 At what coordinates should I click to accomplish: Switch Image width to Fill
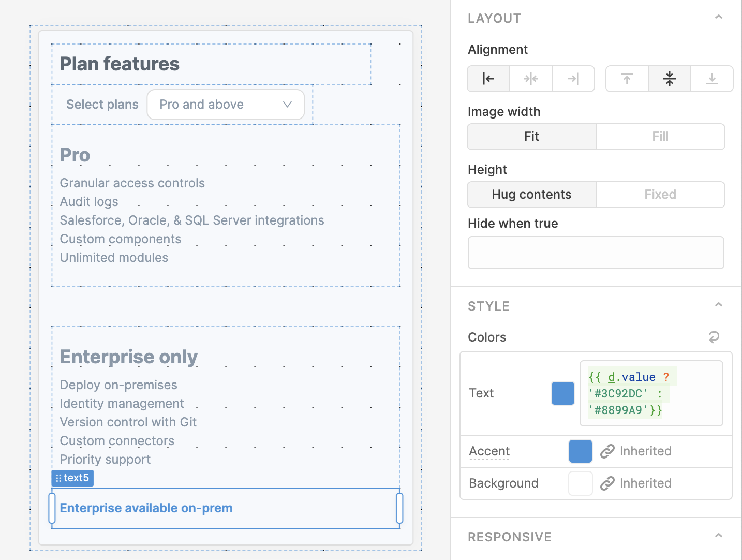coord(660,137)
